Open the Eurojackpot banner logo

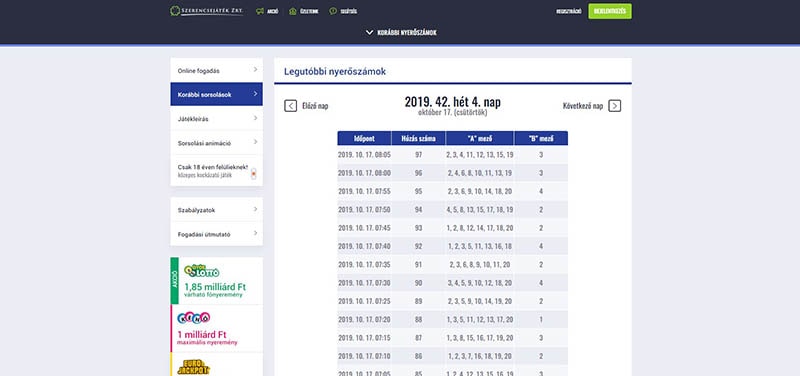193,367
